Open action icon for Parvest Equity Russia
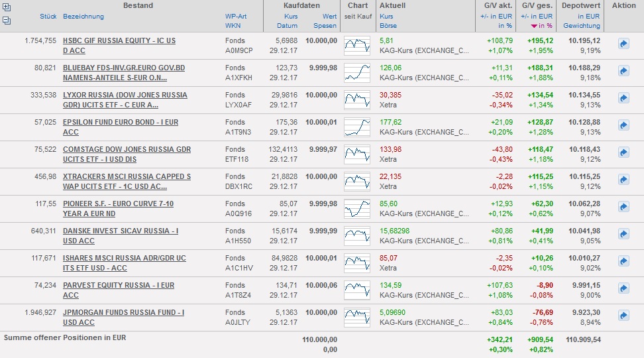Image resolution: width=644 pixels, height=358 pixels. (x=623, y=288)
